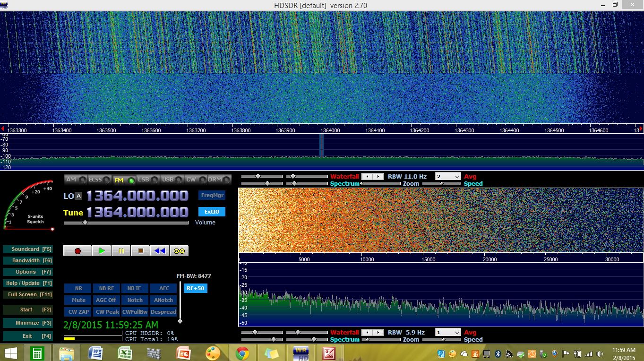Screen dimensions: 644x361
Task: Click the lower AF Speed slider
Action: tap(441, 339)
